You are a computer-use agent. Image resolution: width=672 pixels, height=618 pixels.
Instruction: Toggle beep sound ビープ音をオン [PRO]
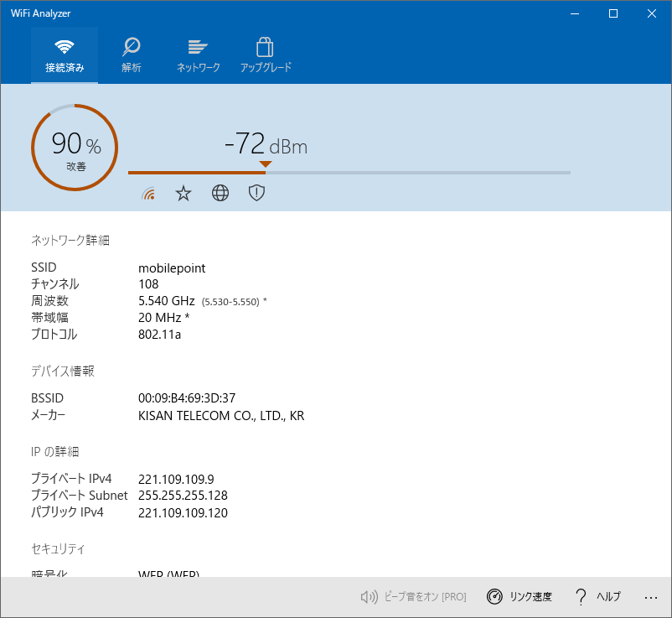pos(413,597)
